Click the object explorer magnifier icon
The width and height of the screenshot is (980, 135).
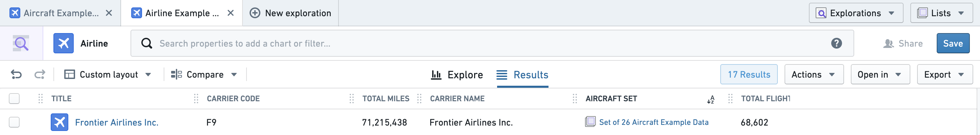point(21,43)
